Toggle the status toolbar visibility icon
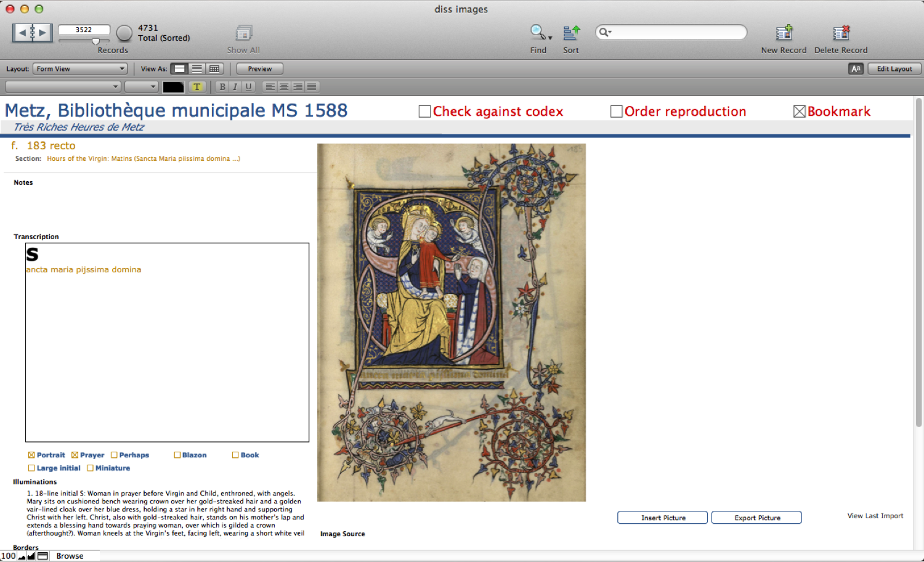 point(43,556)
